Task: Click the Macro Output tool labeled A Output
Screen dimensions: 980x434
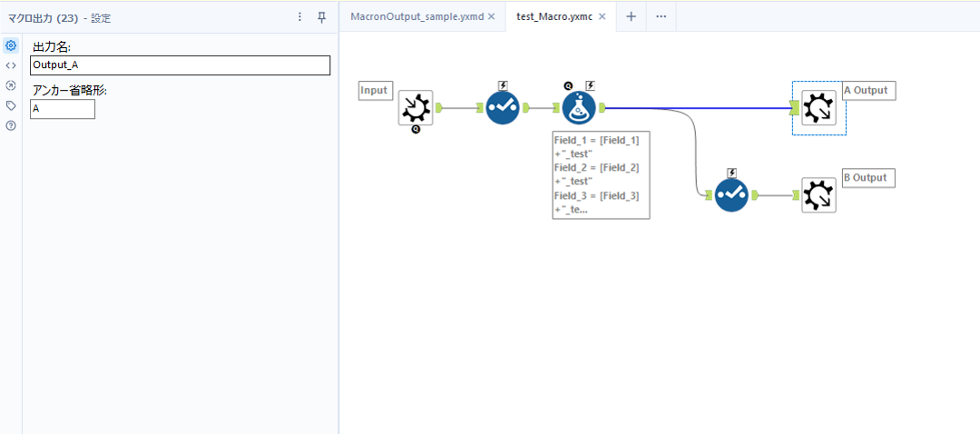Action: click(818, 108)
